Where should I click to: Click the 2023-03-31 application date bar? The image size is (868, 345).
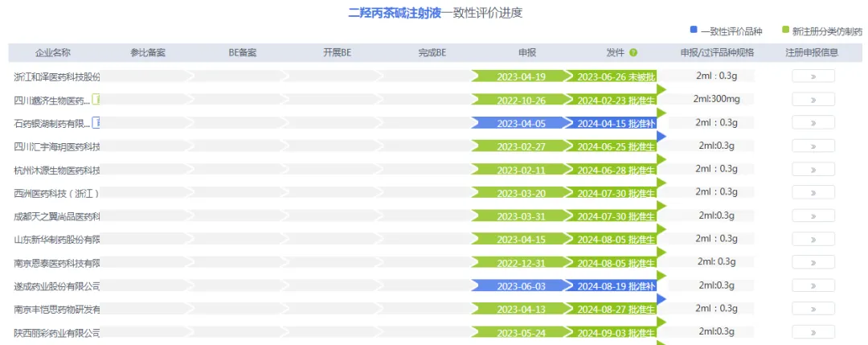pyautogui.click(x=522, y=216)
